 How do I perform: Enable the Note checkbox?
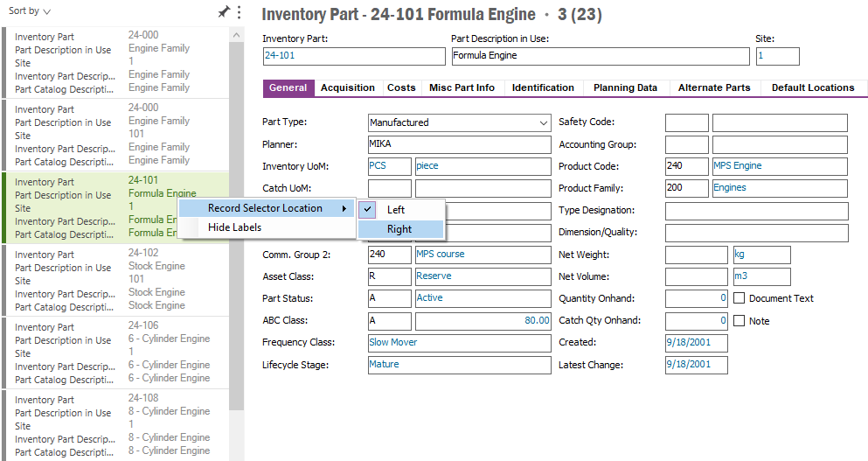tap(740, 321)
